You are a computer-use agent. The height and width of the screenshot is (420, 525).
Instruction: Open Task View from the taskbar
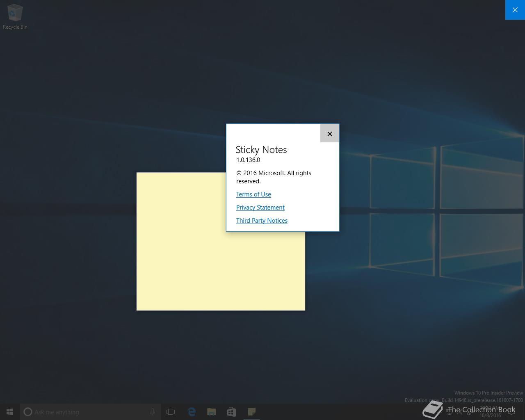(171, 412)
